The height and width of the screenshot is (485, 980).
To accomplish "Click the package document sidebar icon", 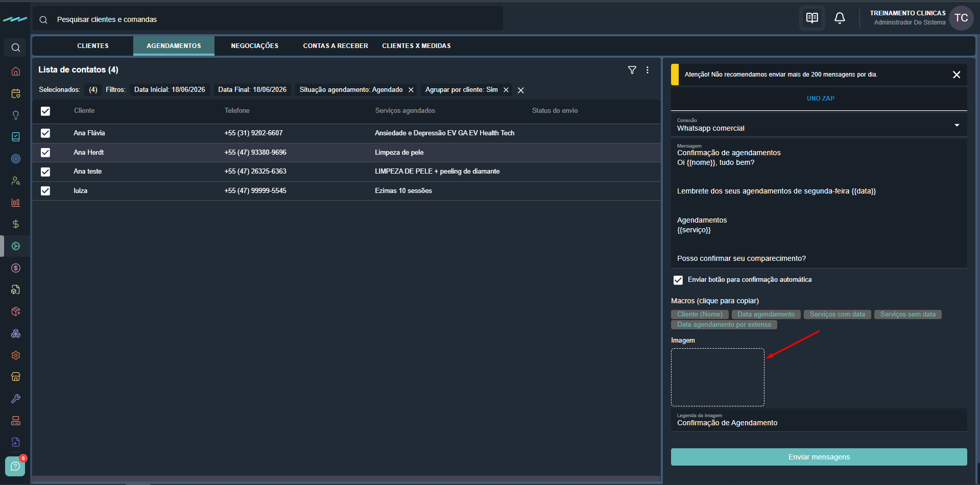I will 16,289.
